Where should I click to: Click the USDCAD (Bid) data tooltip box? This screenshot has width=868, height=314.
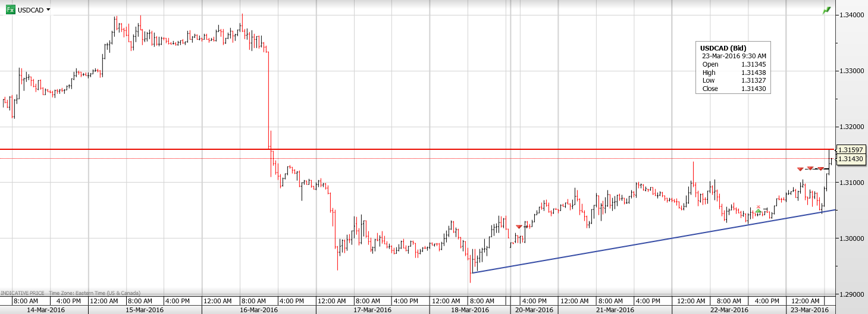(x=733, y=67)
